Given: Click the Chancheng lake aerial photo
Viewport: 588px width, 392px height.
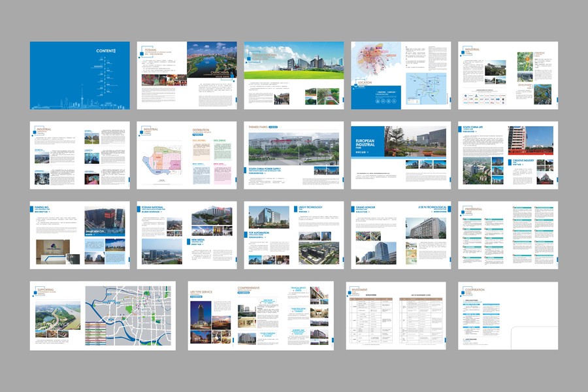Looking at the screenshot, I should click(212, 60).
